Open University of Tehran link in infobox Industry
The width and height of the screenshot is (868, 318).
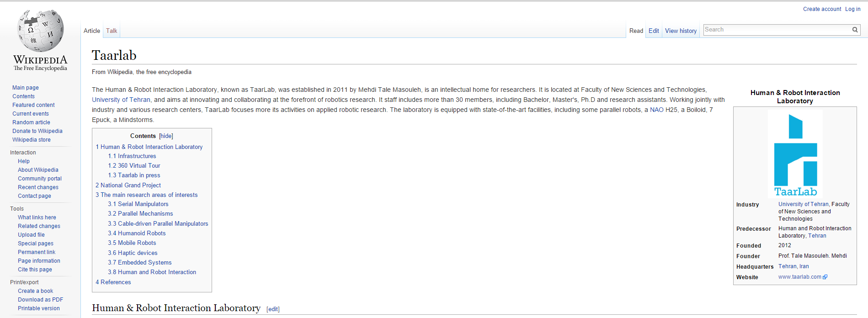tap(803, 204)
